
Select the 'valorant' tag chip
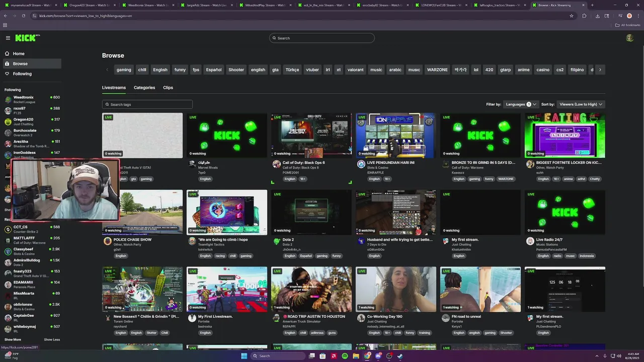click(355, 70)
